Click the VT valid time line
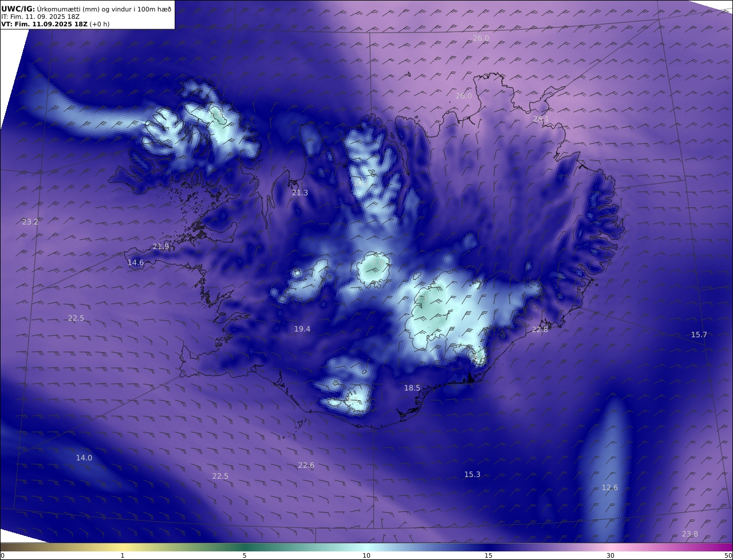 click(x=56, y=24)
